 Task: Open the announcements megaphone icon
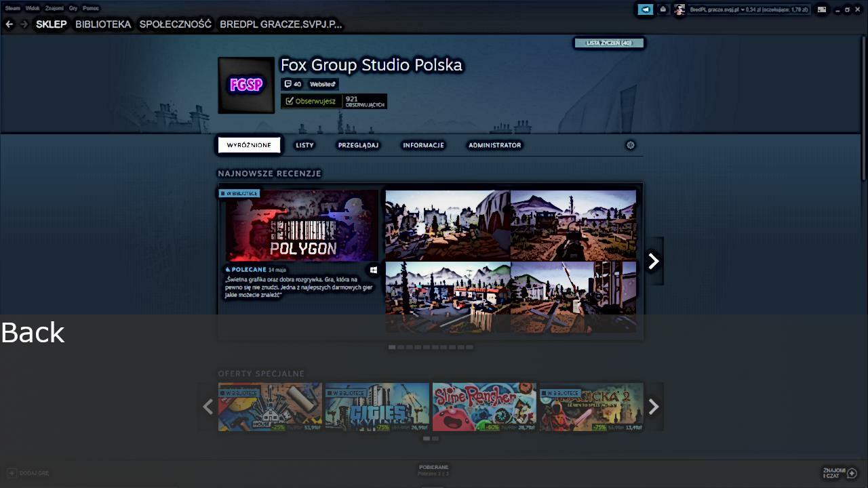tap(646, 9)
